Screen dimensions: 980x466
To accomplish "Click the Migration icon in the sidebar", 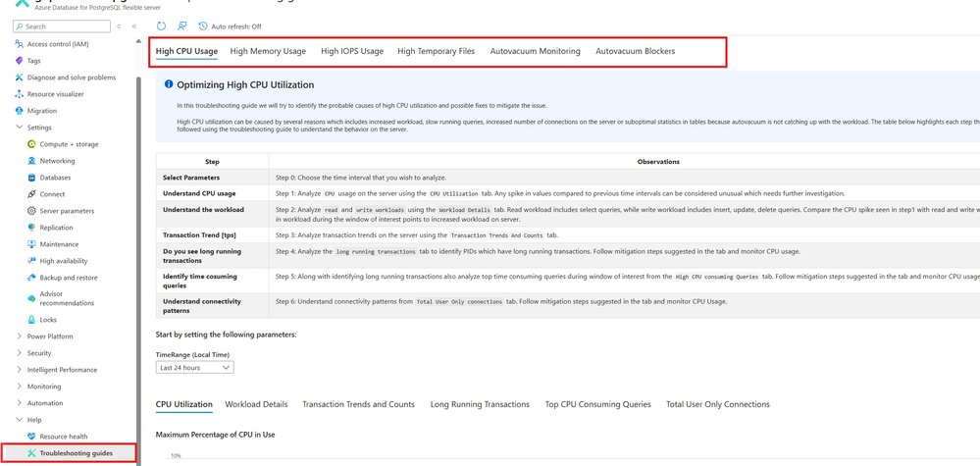I will (19, 111).
